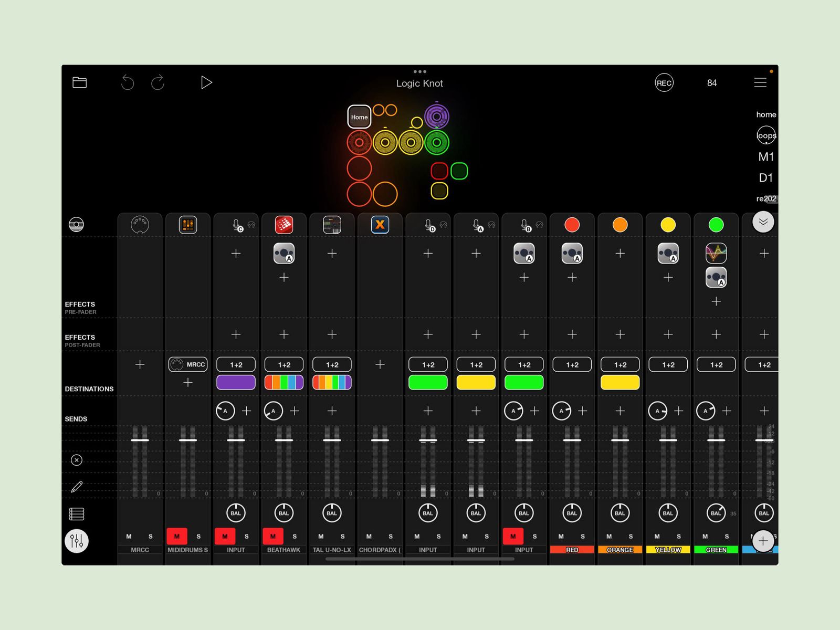Open the hamburger menu

pos(760,82)
